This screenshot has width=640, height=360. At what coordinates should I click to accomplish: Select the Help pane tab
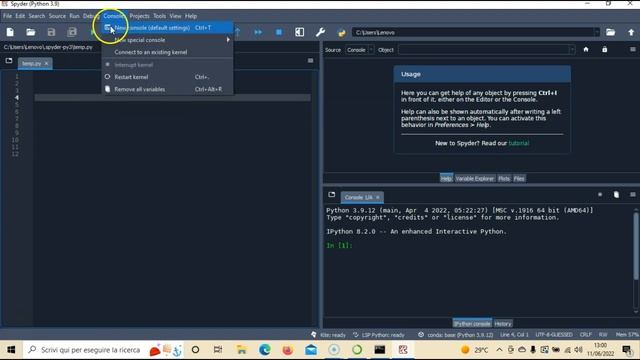click(446, 178)
